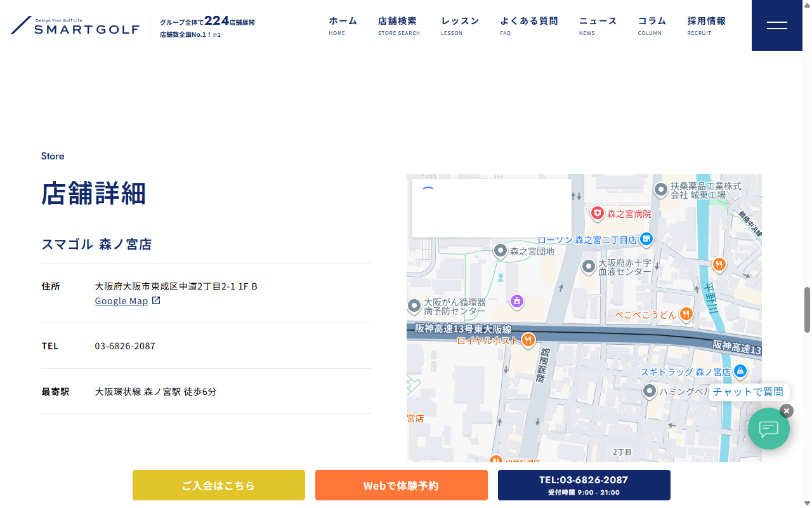812x508 pixels.
Task: Click the Webで体験予約 button
Action: pos(402,485)
